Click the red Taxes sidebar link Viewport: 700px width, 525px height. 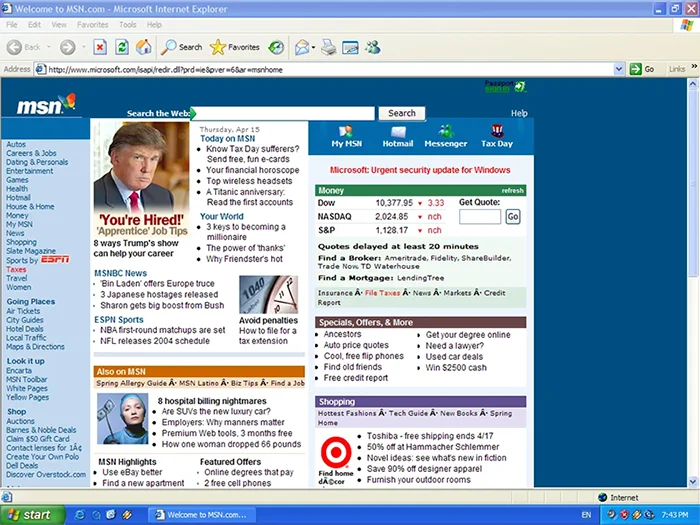(16, 269)
